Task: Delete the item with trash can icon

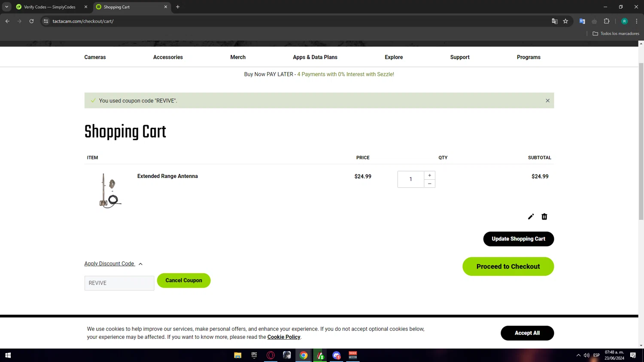Action: coord(544,217)
